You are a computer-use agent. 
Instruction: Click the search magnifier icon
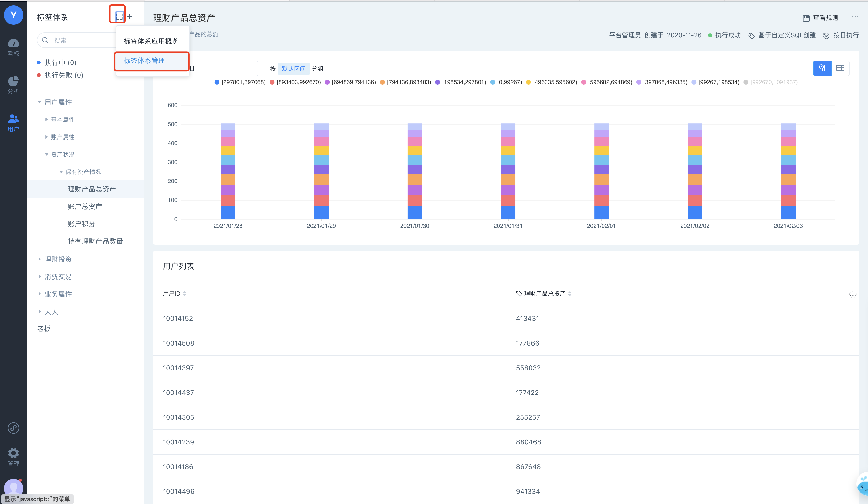pos(45,40)
